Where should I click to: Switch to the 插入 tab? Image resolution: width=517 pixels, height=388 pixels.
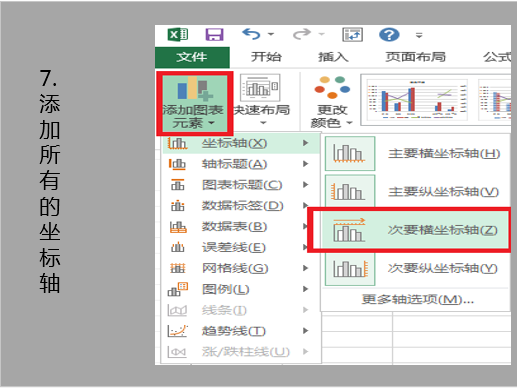click(333, 57)
